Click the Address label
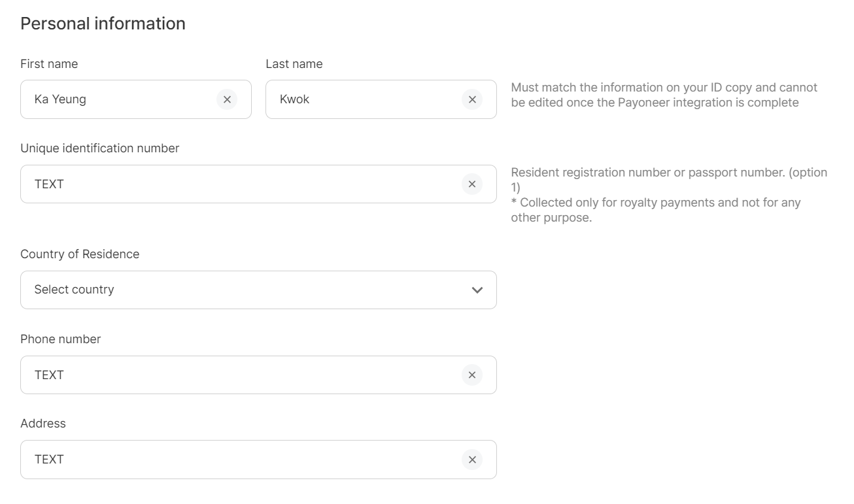854x504 pixels. point(43,424)
